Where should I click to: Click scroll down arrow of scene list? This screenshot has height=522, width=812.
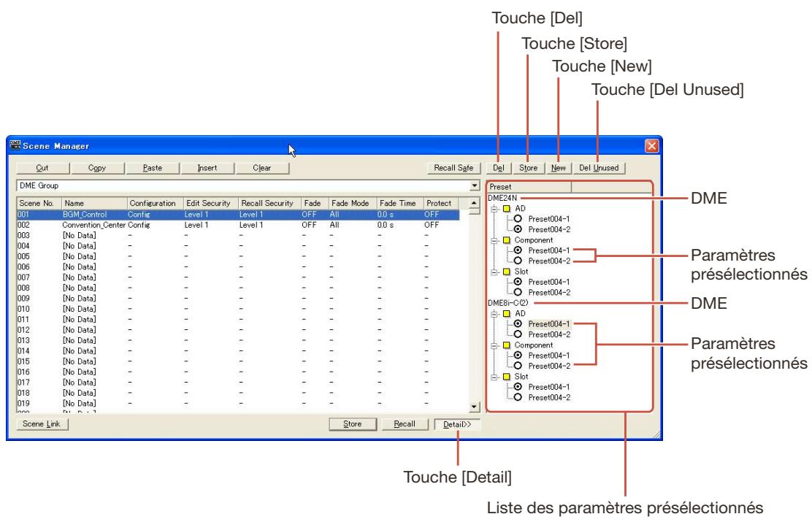[475, 407]
